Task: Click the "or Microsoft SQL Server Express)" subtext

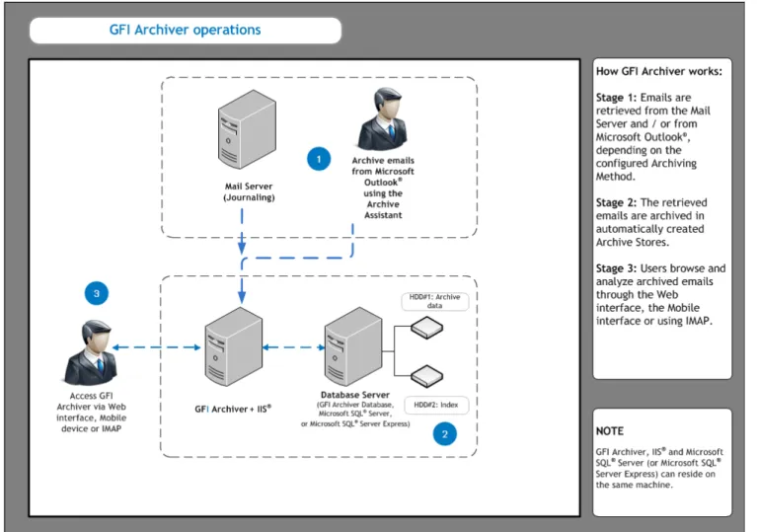Action: point(355,423)
